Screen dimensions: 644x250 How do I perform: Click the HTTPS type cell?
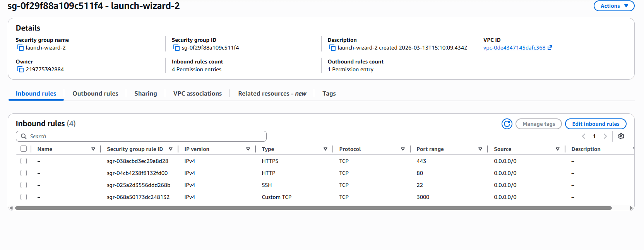point(270,161)
